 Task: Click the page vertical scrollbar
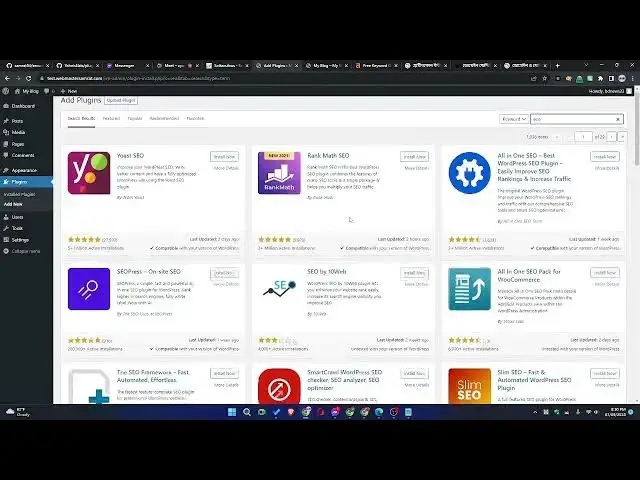coord(637,131)
